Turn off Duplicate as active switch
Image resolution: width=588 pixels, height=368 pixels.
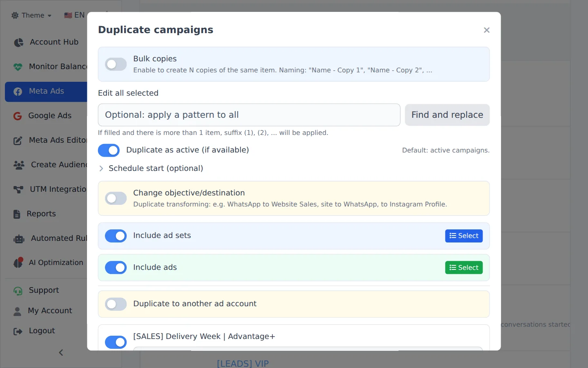(109, 150)
